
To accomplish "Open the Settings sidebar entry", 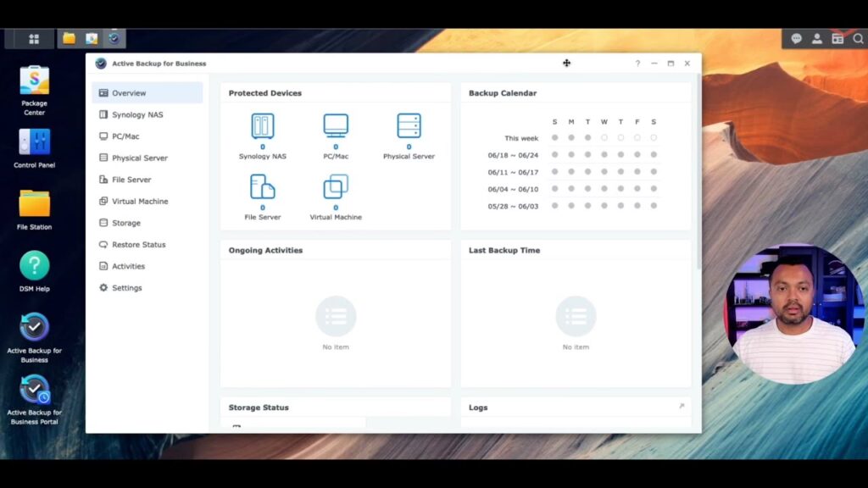I will (x=126, y=288).
